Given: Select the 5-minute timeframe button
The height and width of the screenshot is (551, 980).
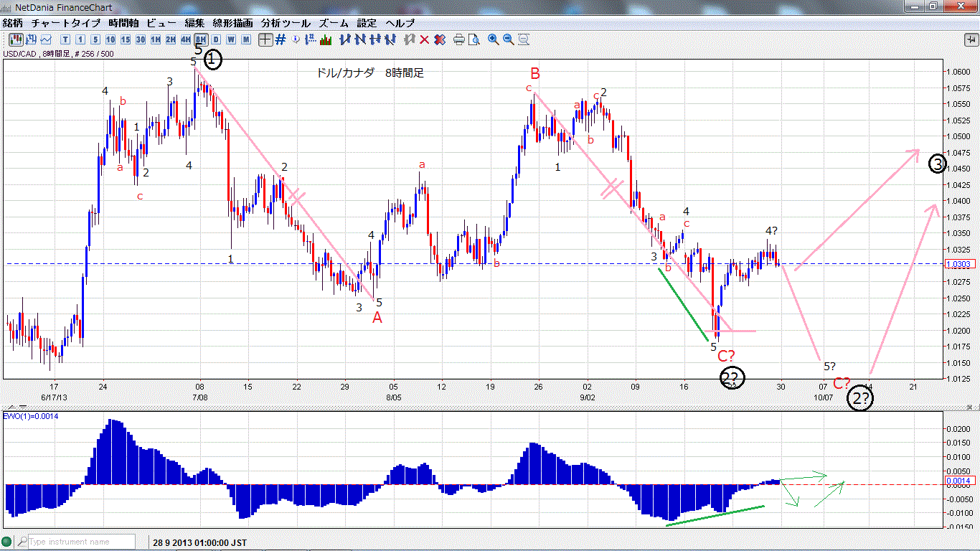Looking at the screenshot, I should (95, 39).
